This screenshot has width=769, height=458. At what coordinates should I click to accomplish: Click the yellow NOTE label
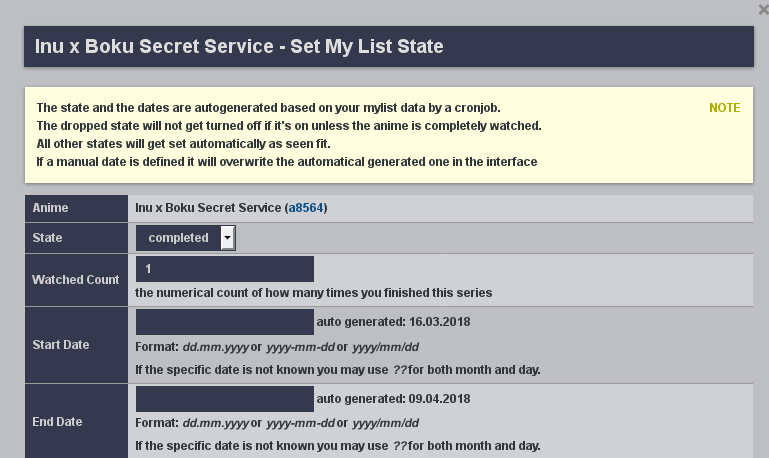click(x=725, y=108)
